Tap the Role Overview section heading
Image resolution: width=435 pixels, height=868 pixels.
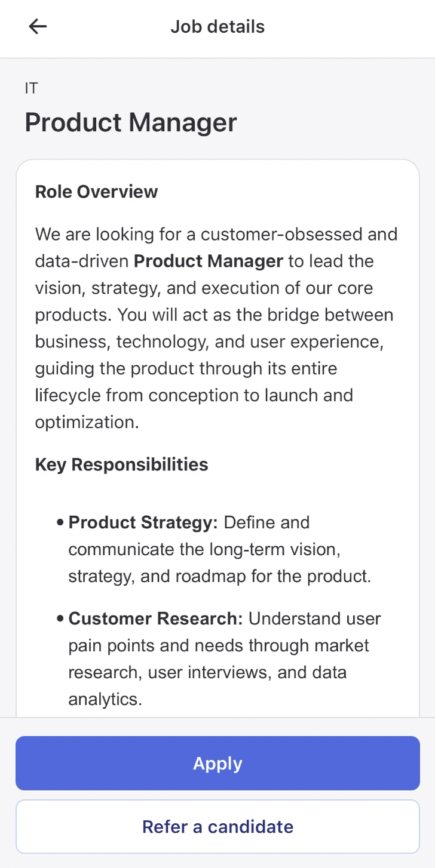(96, 192)
